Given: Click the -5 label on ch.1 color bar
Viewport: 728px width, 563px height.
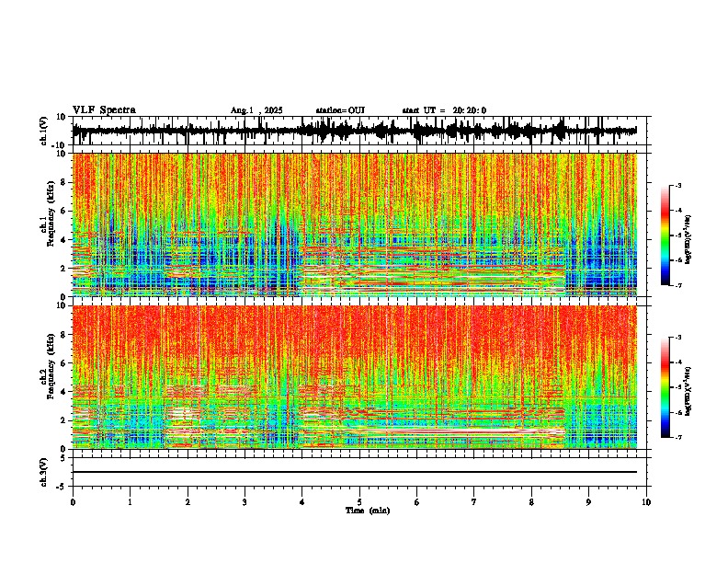Looking at the screenshot, I should tap(678, 236).
